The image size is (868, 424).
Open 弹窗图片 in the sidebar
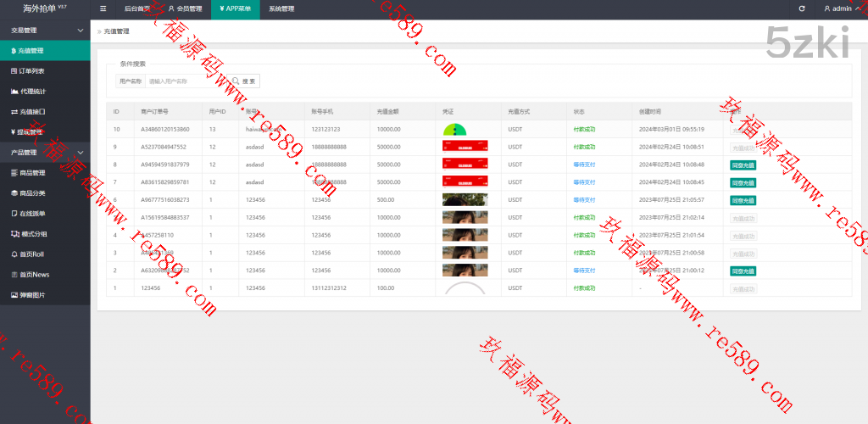pos(32,294)
